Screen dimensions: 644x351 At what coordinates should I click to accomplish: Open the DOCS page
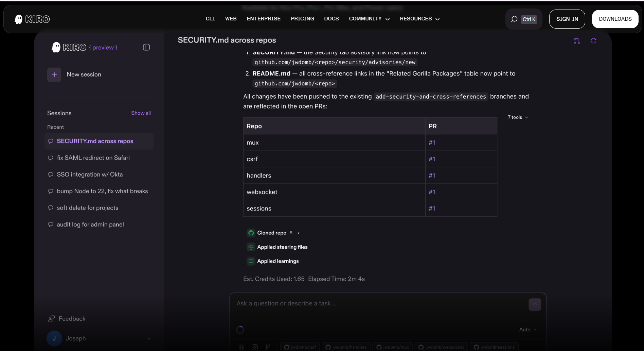tap(331, 19)
